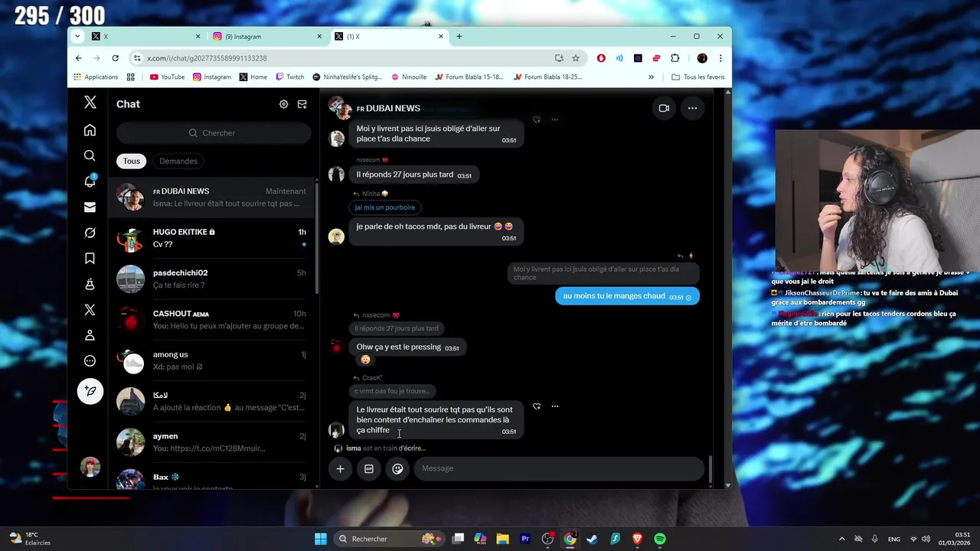Open the DUBAI NEWS conversation
980x551 pixels.
pos(211,197)
